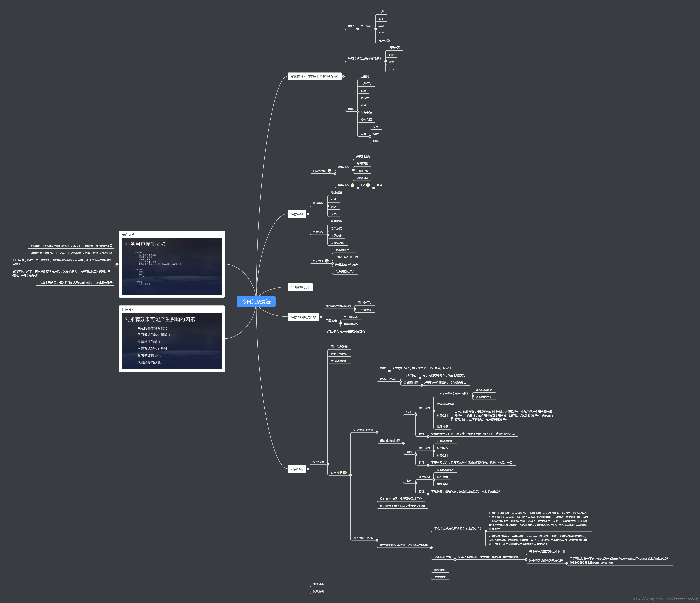Viewport: 700px width, 603px height.
Task: Open note icon beside 协同特征
Action: point(327,261)
